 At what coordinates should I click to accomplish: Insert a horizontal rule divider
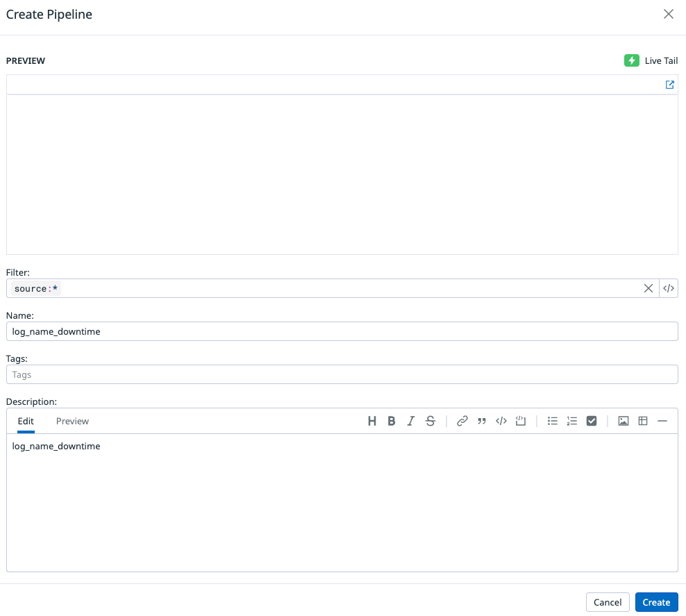click(662, 421)
